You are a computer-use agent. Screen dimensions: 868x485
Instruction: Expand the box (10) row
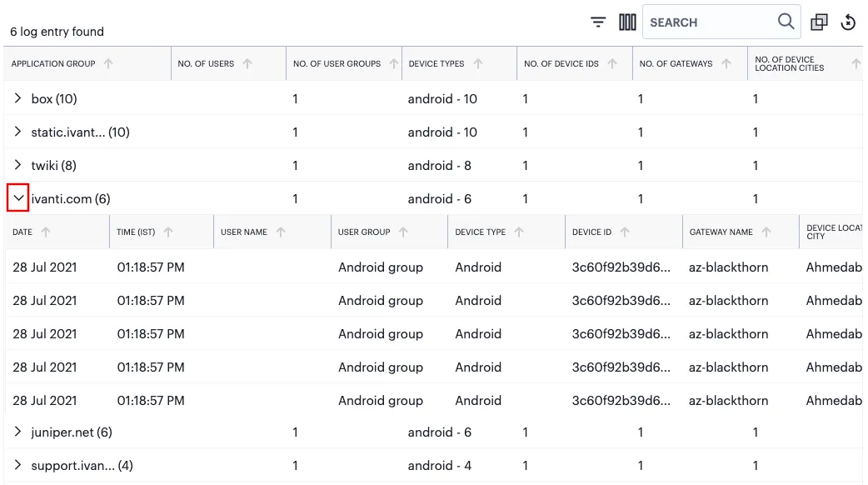click(x=17, y=98)
